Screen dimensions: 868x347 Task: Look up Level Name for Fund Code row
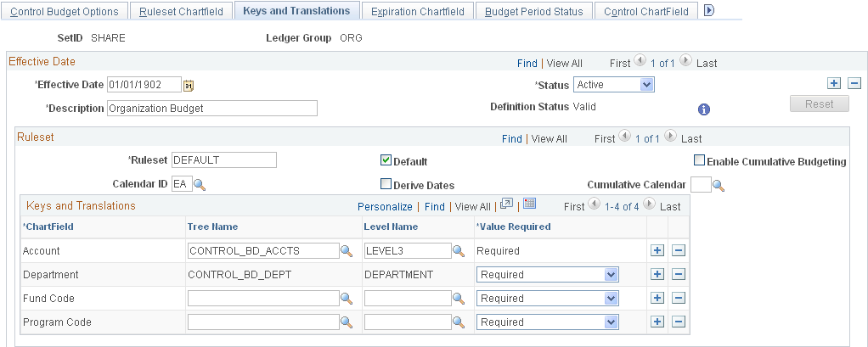[x=459, y=299]
